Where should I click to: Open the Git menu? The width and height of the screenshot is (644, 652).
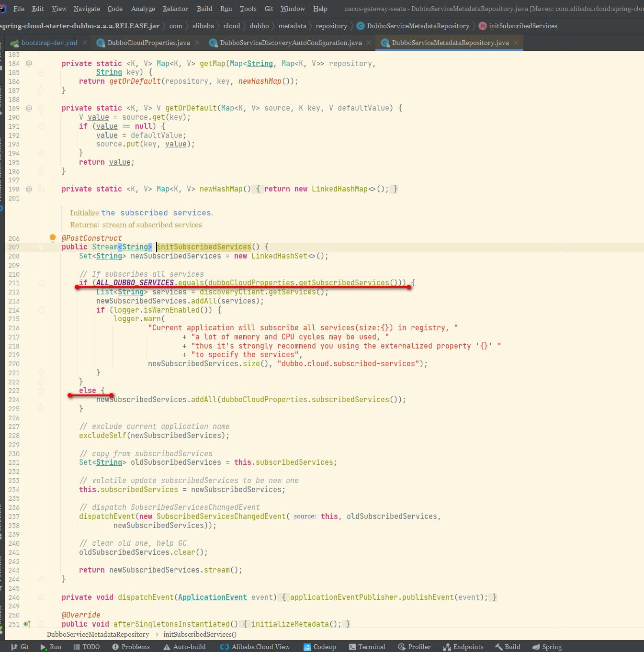tap(269, 9)
